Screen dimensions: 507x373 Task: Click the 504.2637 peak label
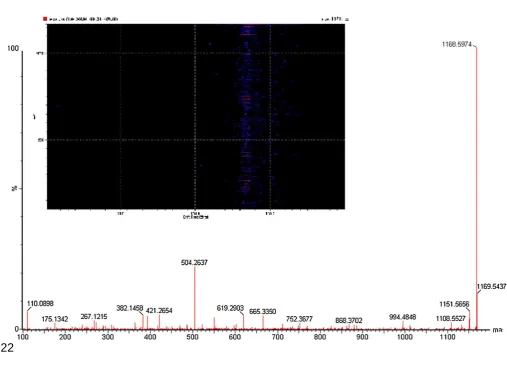[x=194, y=263]
